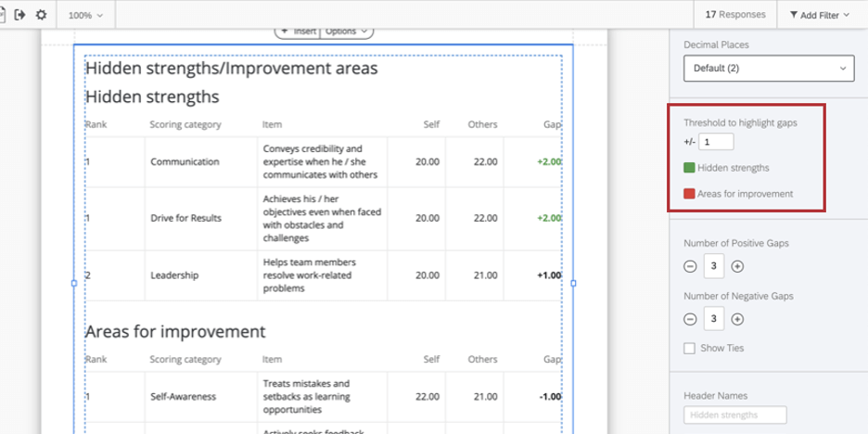
Task: Open the Add Filter menu
Action: (819, 15)
